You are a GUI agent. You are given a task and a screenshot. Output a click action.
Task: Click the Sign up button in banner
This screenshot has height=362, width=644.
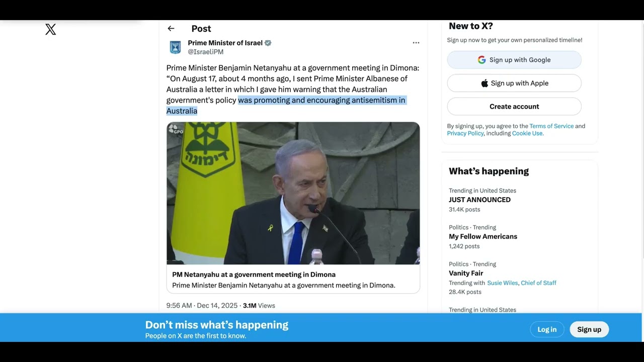[x=589, y=329]
